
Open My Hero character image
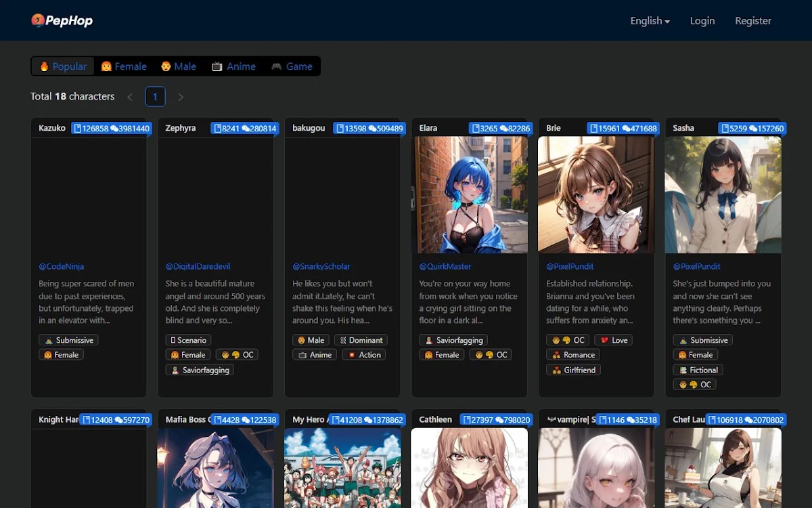click(x=342, y=468)
